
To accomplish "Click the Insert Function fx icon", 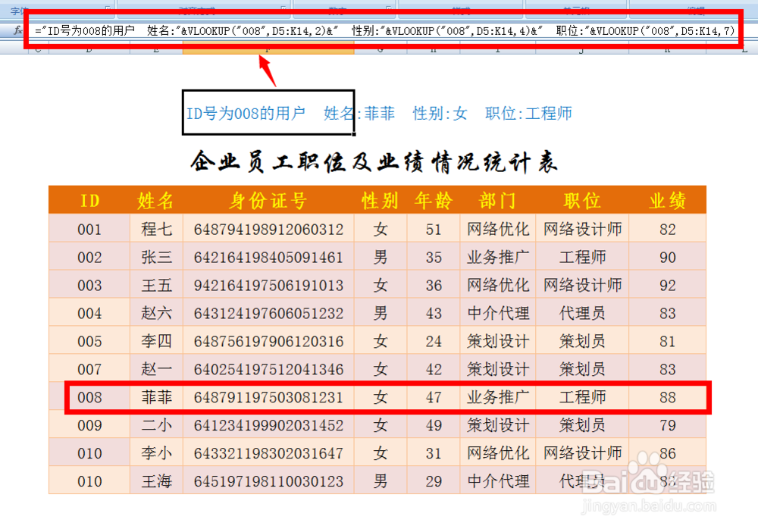I will (17, 31).
